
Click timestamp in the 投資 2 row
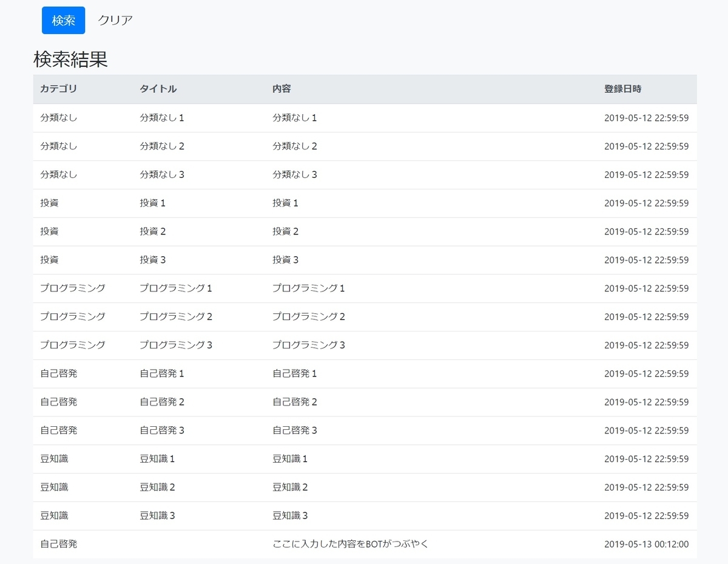coord(646,232)
